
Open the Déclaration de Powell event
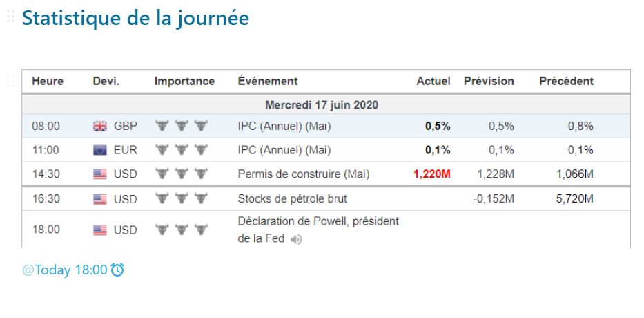[318, 222]
